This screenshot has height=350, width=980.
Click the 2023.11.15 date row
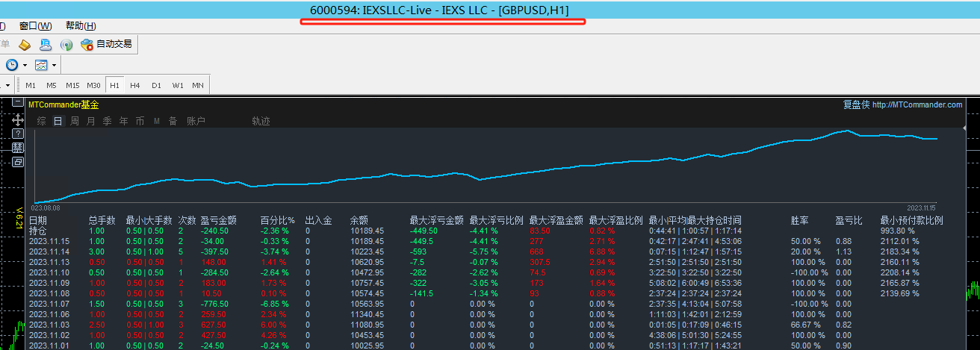[49, 241]
